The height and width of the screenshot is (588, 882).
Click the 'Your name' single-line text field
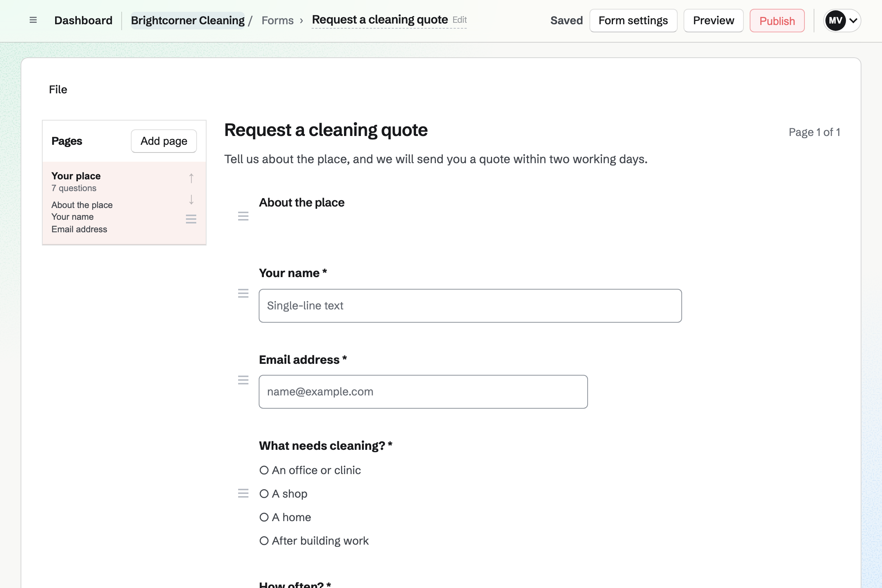470,306
